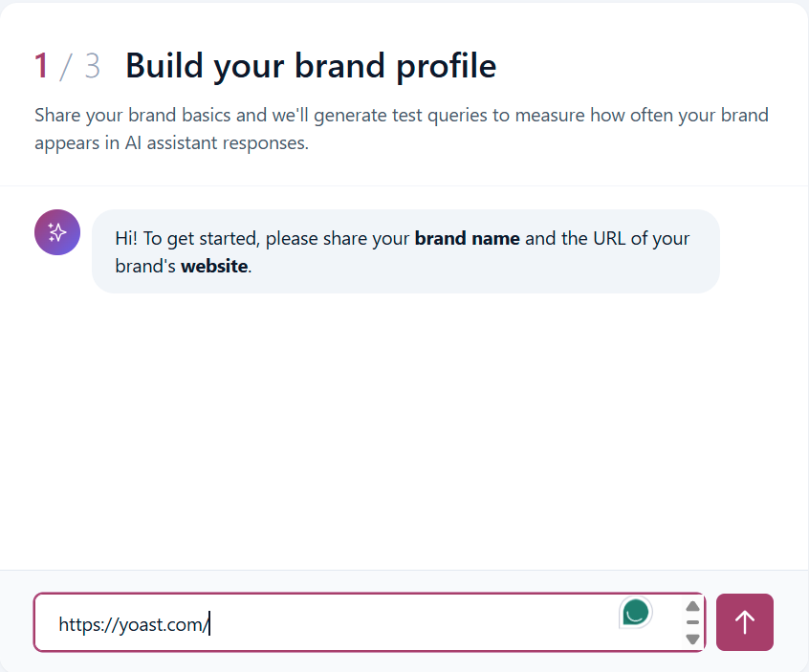
Task: Click the white arrow glyph inside send button
Action: [x=745, y=622]
